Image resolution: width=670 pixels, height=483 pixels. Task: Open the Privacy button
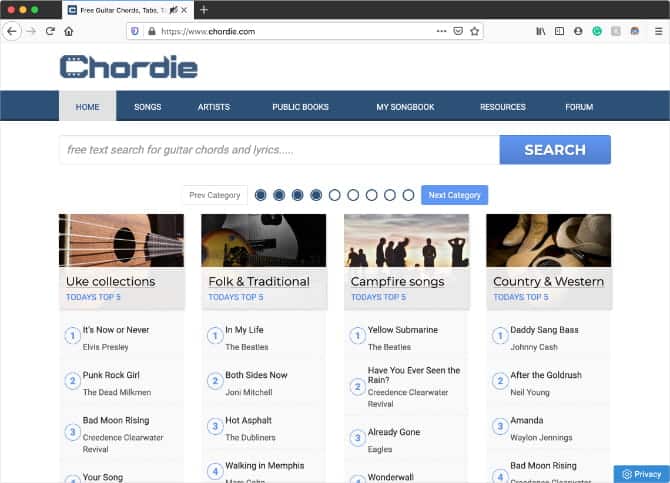click(x=642, y=474)
